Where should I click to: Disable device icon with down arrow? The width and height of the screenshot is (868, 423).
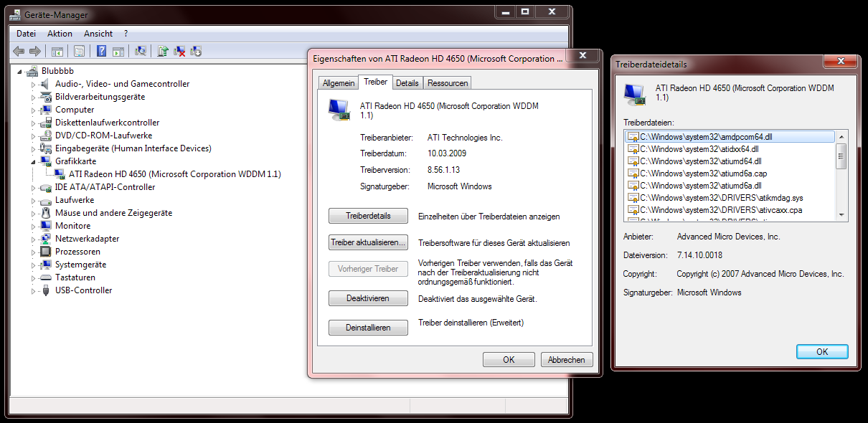pos(196,51)
